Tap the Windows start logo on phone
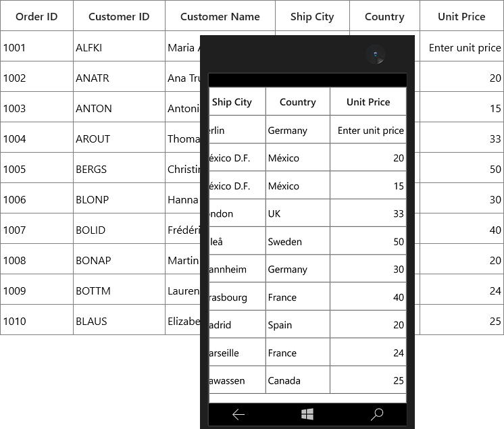The height and width of the screenshot is (429, 504). (307, 414)
